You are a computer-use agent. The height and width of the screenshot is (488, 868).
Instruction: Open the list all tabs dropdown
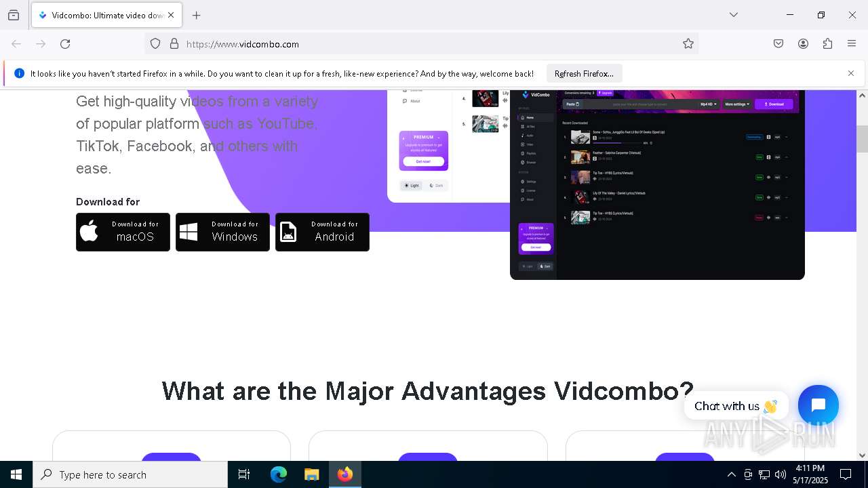734,15
